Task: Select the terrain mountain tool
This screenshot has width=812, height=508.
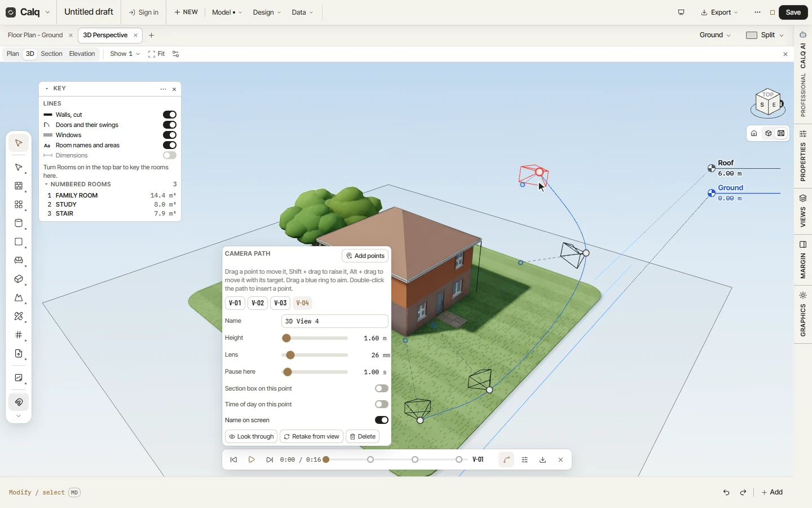Action: 19,297
